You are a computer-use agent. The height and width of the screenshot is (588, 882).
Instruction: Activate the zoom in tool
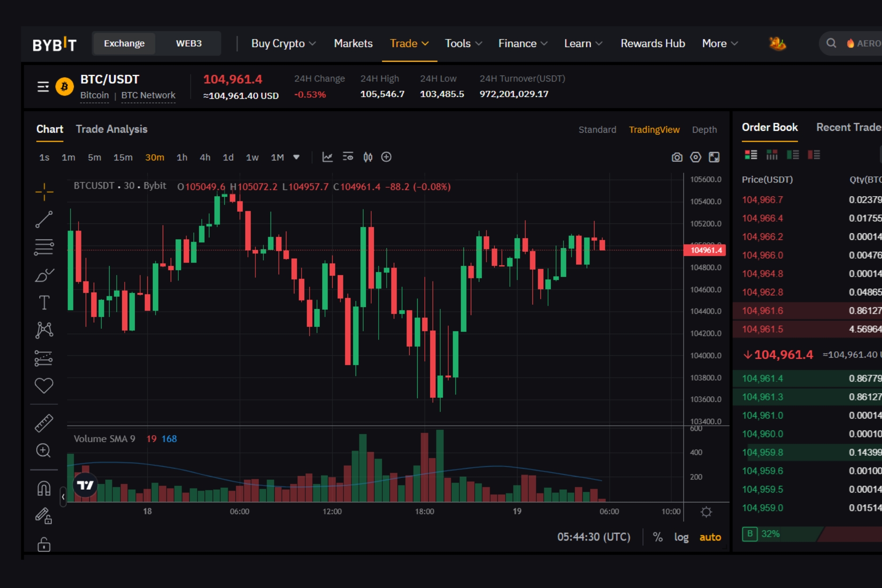44,451
